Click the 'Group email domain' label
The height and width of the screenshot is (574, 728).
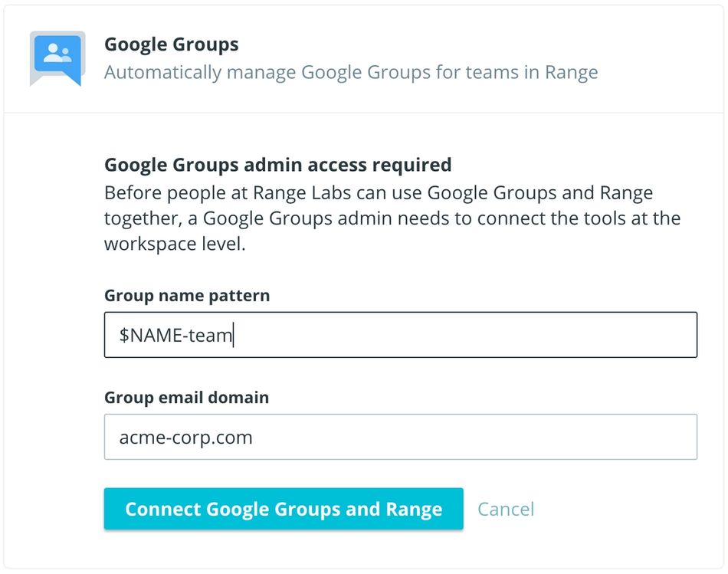186,398
